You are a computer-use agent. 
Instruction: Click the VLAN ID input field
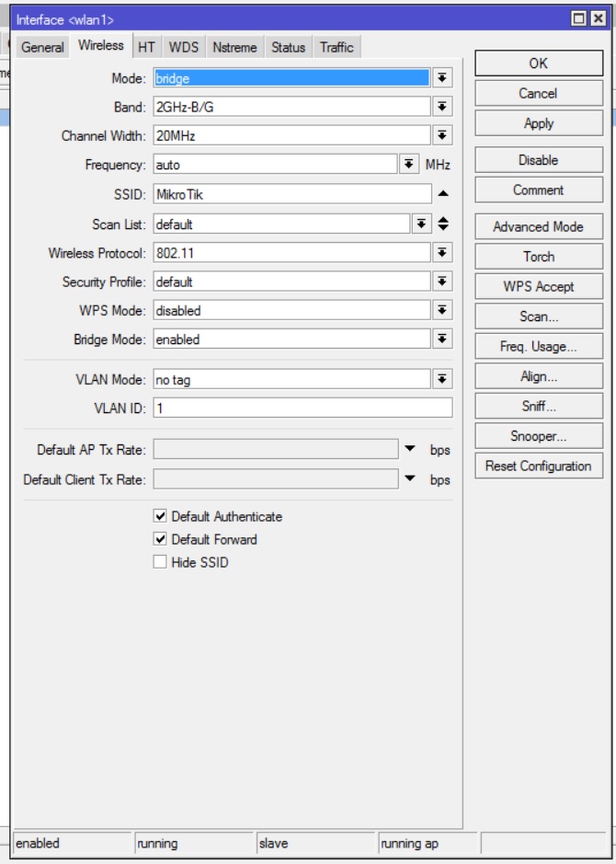[x=302, y=408]
